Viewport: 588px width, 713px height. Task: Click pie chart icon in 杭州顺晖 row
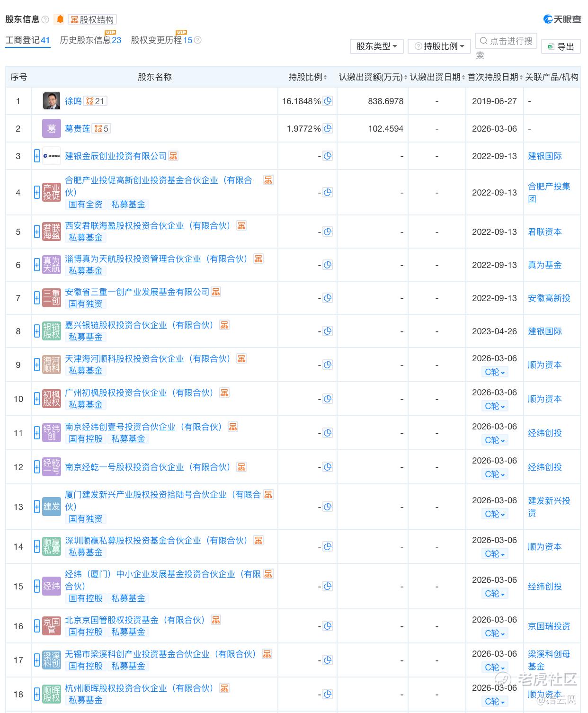328,694
